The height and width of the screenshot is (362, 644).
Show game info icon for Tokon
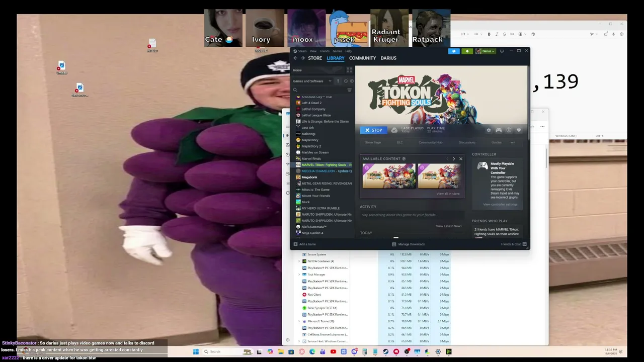(x=509, y=130)
